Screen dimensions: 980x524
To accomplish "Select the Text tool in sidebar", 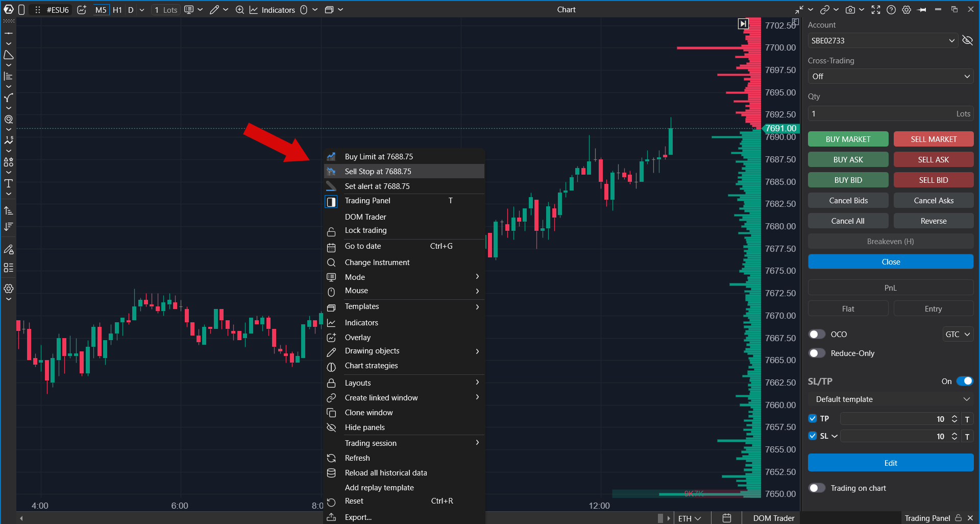I will click(9, 183).
